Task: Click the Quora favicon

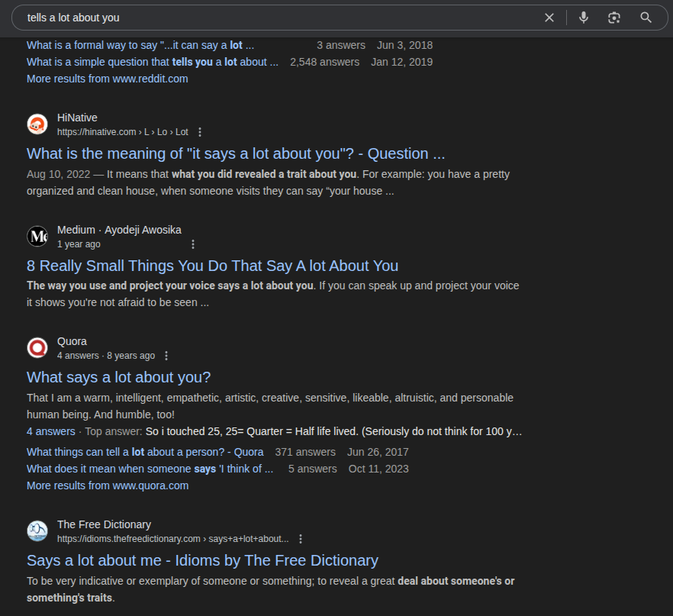Action: pos(37,348)
